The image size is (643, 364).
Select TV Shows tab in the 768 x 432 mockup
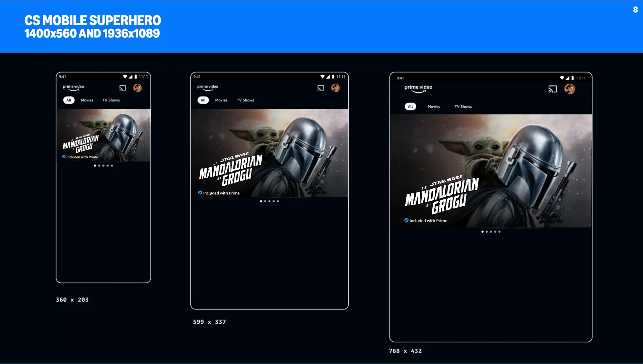[463, 106]
